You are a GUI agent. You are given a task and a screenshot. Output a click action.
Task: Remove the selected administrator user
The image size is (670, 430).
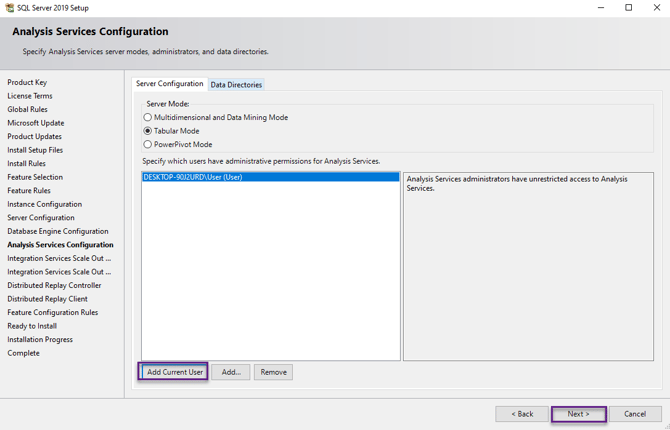coord(273,372)
